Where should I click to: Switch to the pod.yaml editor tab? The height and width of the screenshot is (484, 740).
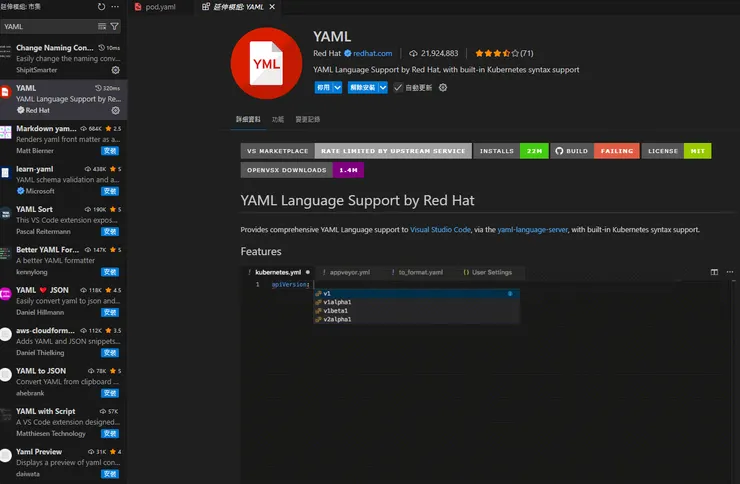click(x=160, y=7)
